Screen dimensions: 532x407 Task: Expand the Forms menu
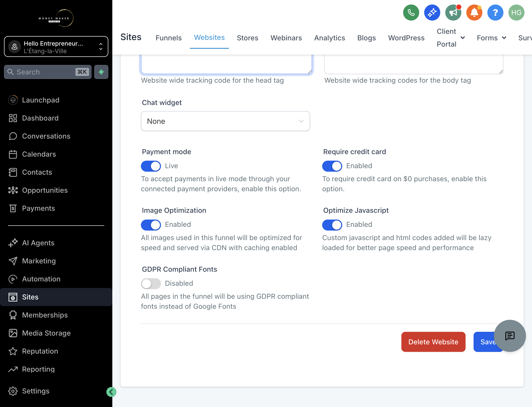(491, 38)
